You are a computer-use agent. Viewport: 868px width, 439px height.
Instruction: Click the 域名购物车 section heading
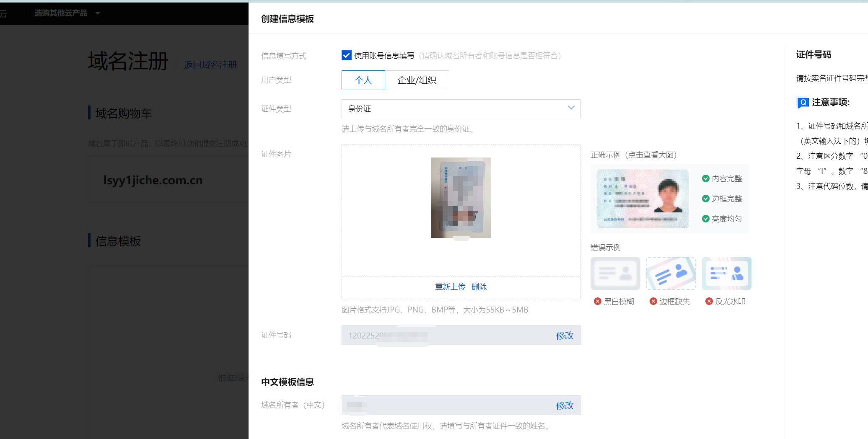pos(124,113)
